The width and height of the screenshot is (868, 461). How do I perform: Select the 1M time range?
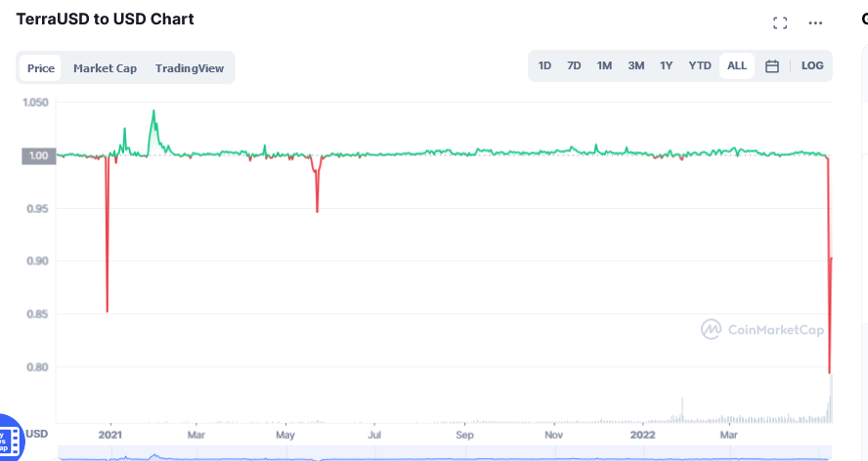click(604, 65)
